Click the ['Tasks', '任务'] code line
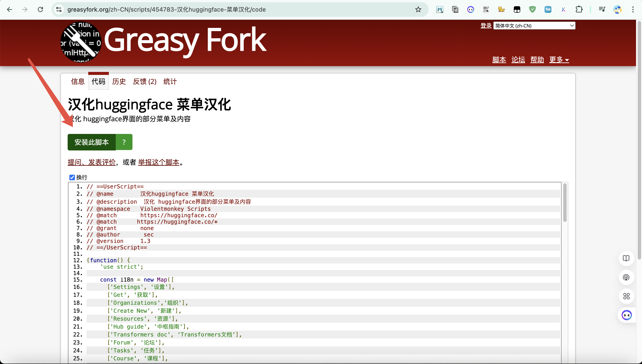 pos(135,350)
